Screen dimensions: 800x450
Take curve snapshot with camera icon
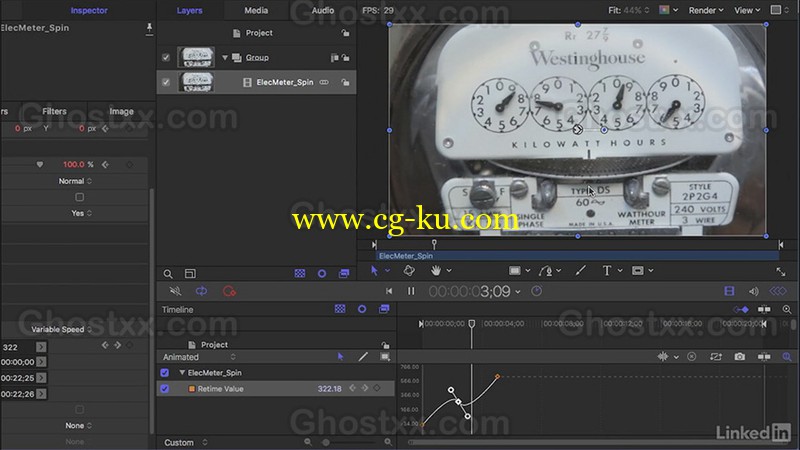coord(739,357)
